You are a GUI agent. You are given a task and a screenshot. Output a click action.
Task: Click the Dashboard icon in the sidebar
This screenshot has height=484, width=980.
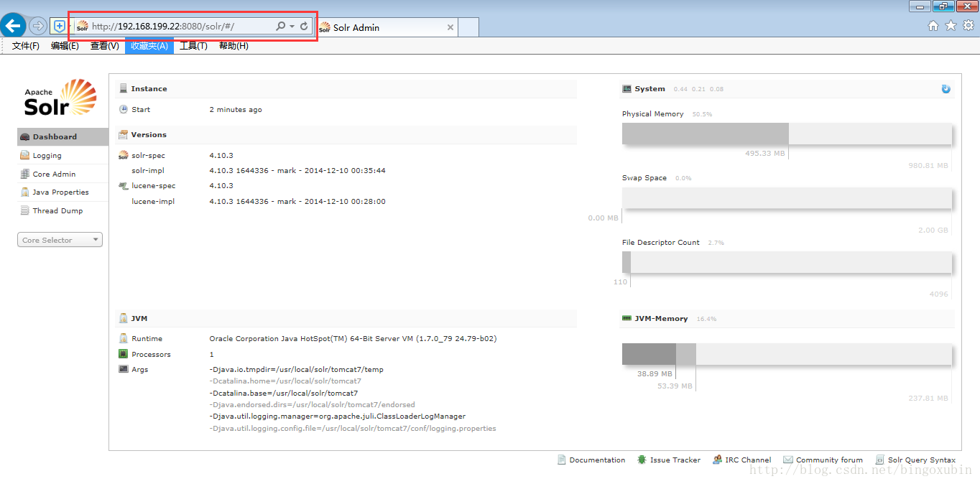pyautogui.click(x=25, y=136)
